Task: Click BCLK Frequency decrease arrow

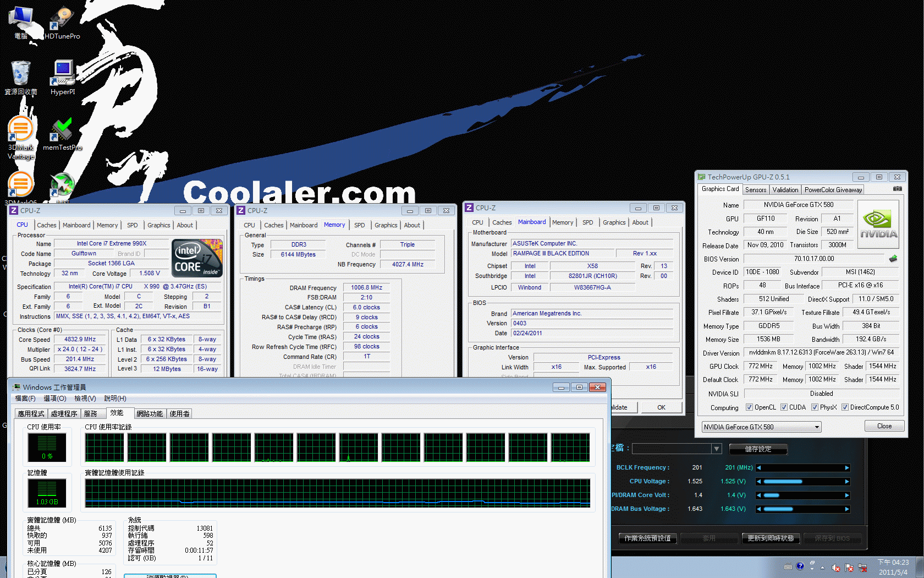Action: (758, 468)
